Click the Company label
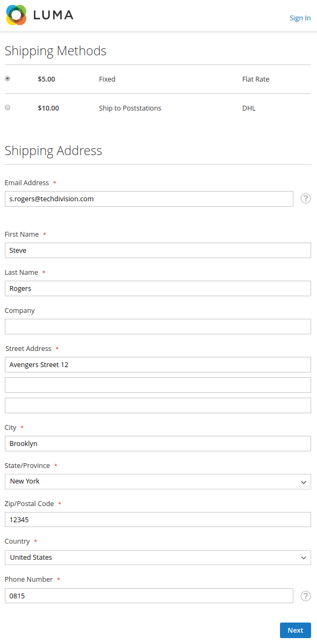 pyautogui.click(x=20, y=310)
